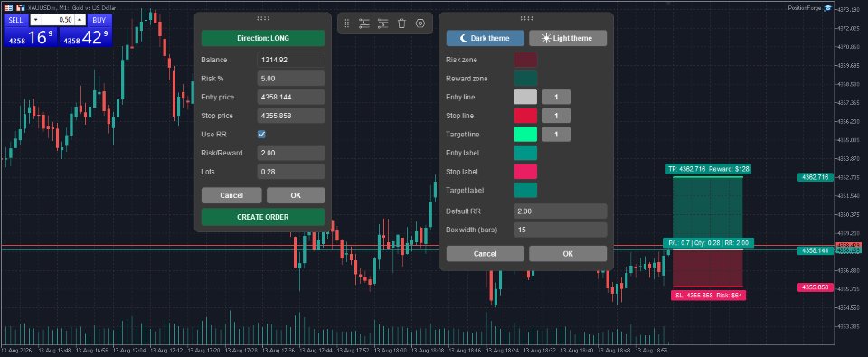The width and height of the screenshot is (868, 357).
Task: Uncheck the Use RR checkbox
Action: (x=262, y=135)
